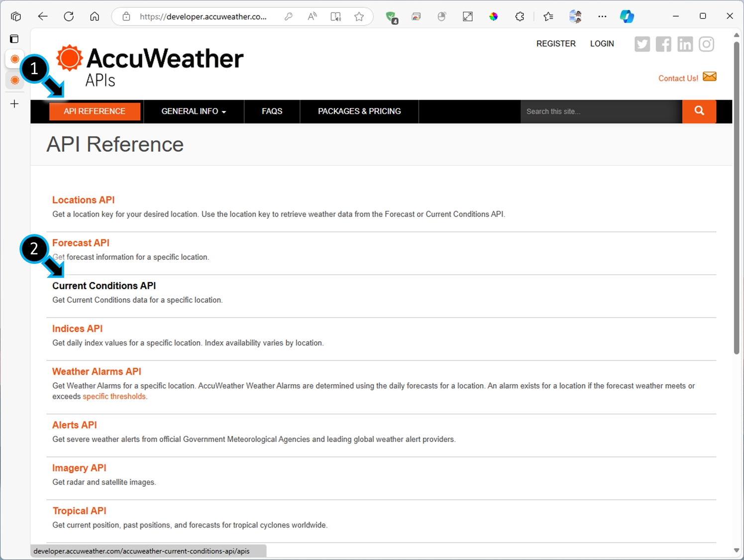Open AccuWeather's Twitter icon
Viewport: 744px width, 560px height.
(x=642, y=44)
